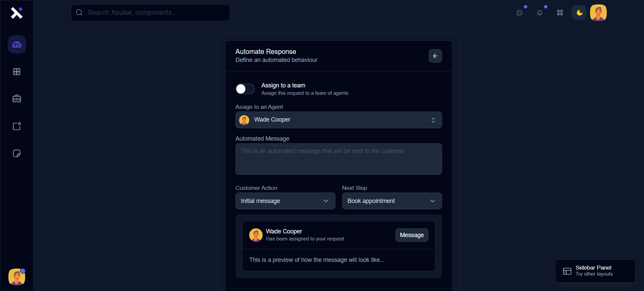Click the Message button for Wade Cooper
This screenshot has height=291, width=644.
tap(412, 235)
